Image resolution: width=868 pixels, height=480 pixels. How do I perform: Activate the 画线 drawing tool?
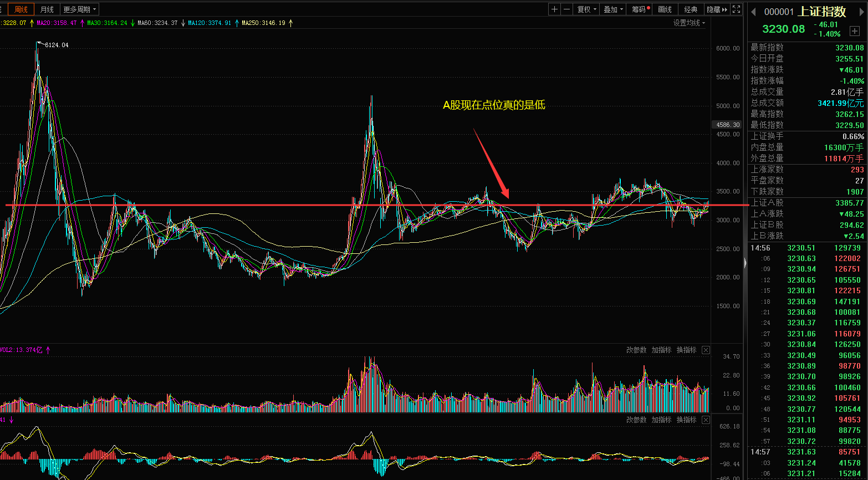pos(665,9)
